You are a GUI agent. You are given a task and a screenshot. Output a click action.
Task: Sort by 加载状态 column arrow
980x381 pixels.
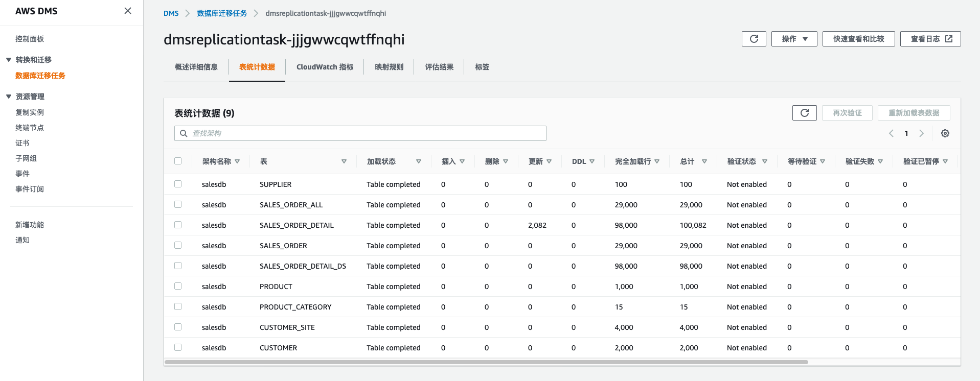coord(418,161)
